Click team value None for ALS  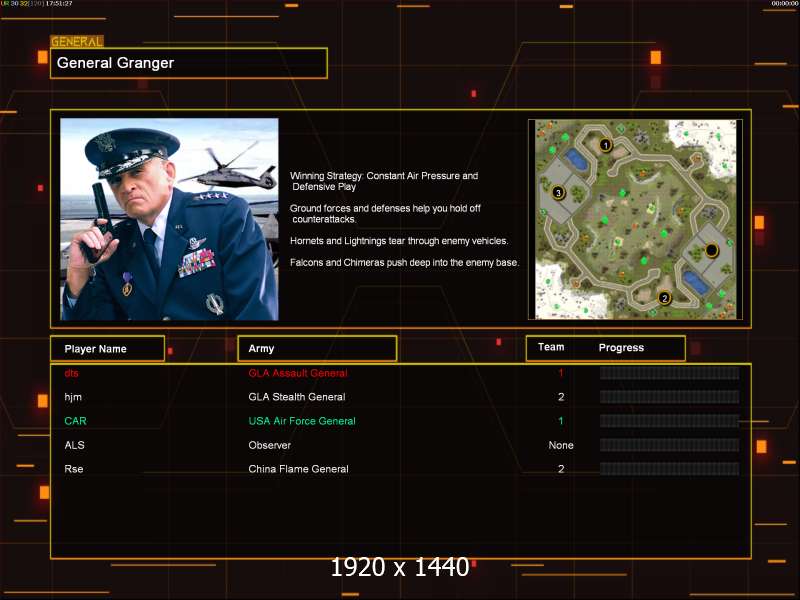point(561,445)
